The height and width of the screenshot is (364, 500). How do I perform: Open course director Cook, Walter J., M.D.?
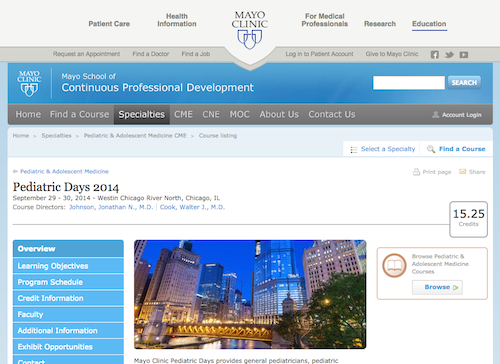tap(192, 207)
